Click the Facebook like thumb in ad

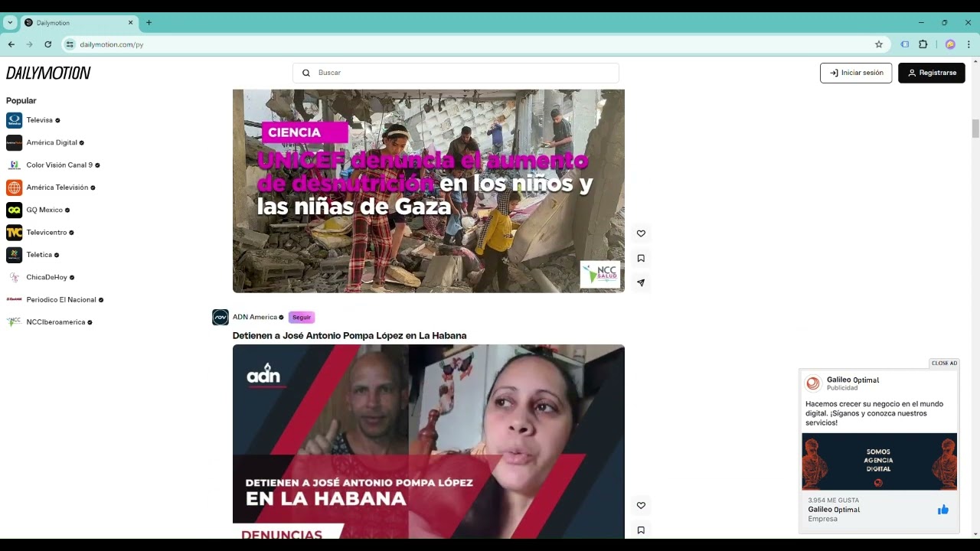(x=943, y=510)
